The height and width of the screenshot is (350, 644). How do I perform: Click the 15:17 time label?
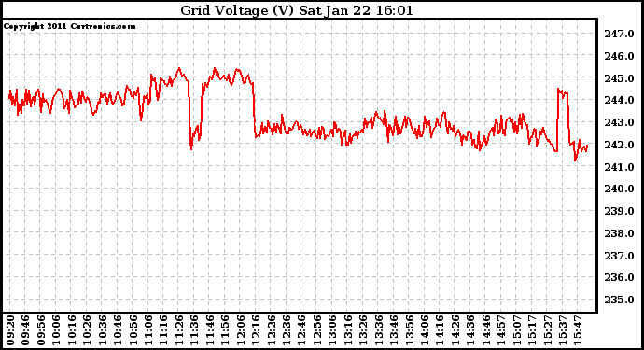tap(531, 330)
